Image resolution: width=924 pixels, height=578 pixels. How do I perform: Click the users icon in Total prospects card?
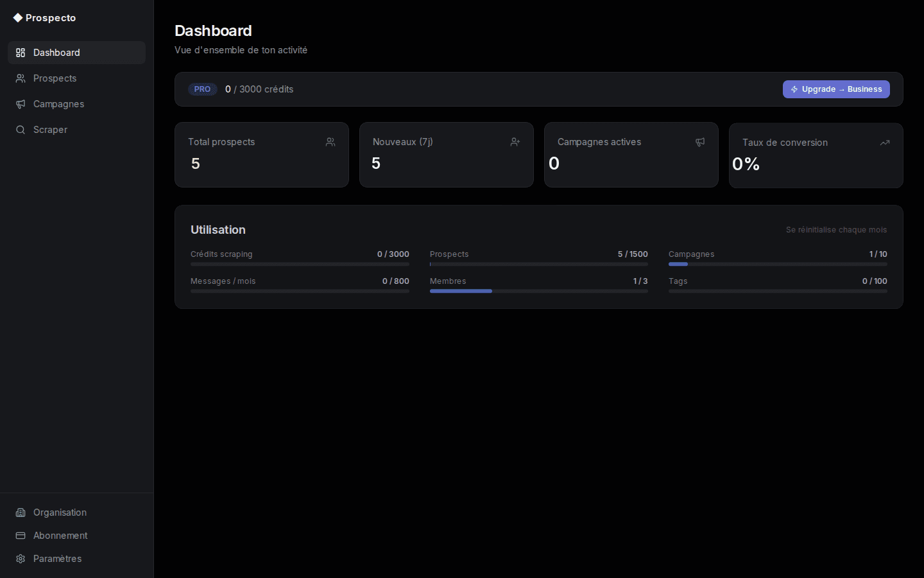[x=330, y=142]
